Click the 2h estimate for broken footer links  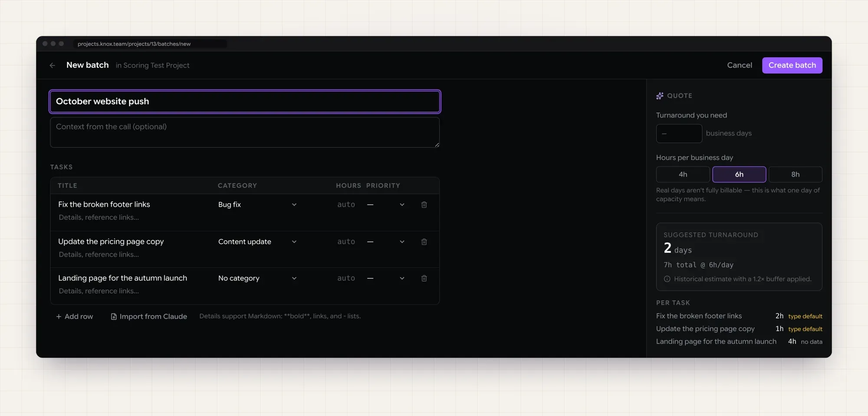[x=779, y=316]
